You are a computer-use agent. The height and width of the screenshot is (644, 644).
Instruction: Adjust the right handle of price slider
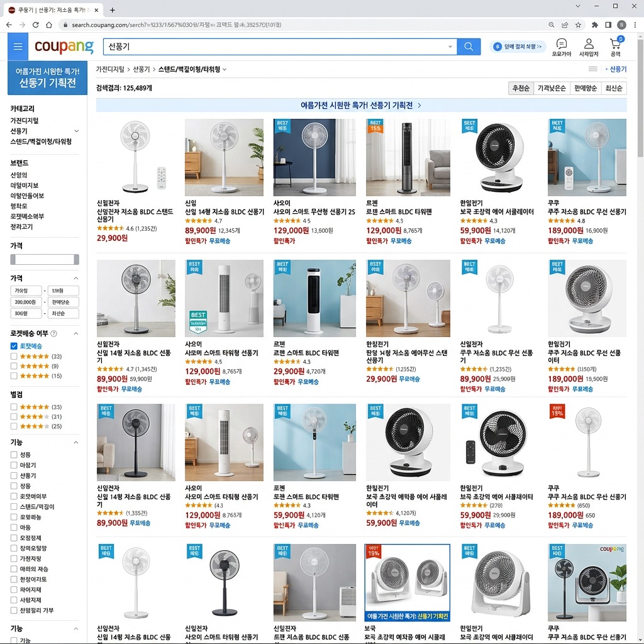coord(76,259)
